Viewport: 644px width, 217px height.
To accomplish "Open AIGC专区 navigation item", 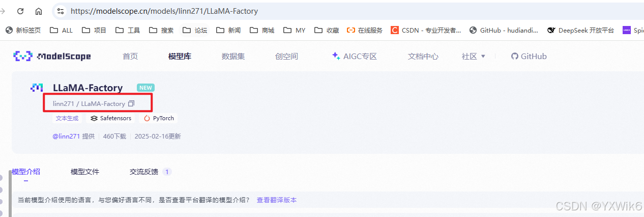I will (355, 56).
